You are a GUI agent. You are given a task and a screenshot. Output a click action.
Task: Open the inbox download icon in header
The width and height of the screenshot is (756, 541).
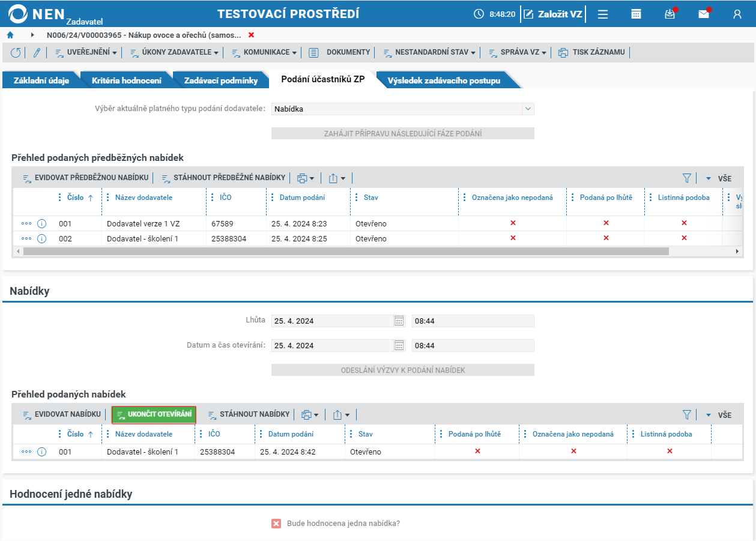click(x=670, y=14)
